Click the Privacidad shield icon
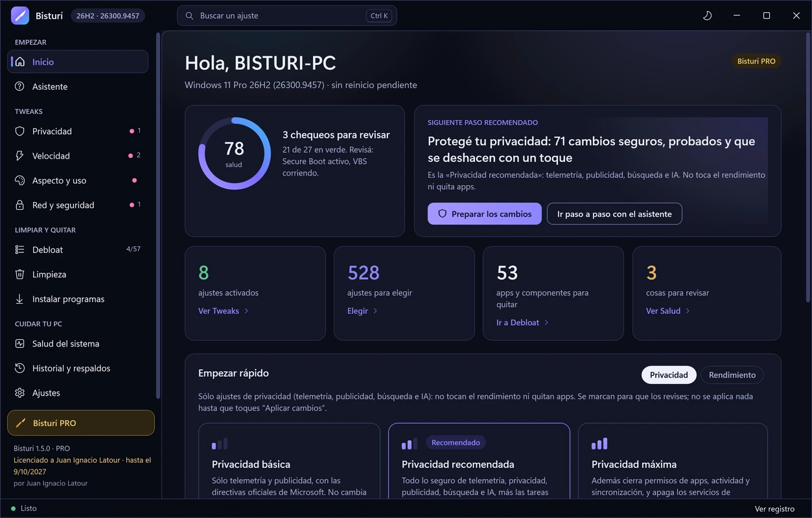The width and height of the screenshot is (812, 518). coord(20,131)
